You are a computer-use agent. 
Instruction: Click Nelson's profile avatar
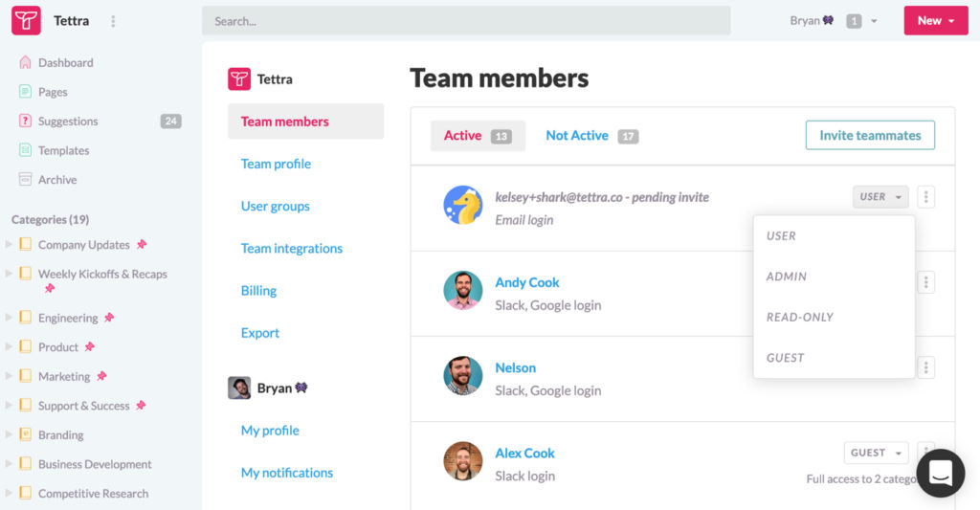(462, 376)
